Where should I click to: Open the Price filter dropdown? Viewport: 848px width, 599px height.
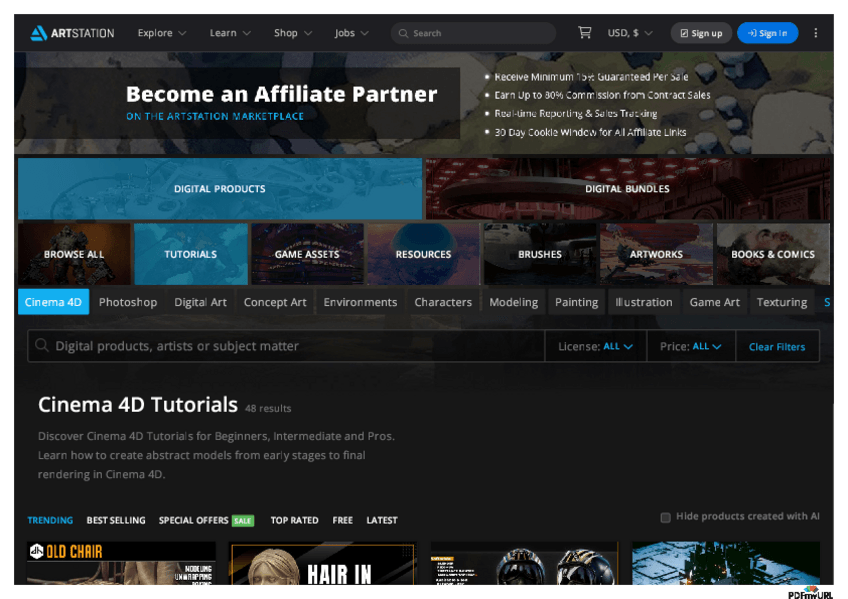pyautogui.click(x=690, y=347)
